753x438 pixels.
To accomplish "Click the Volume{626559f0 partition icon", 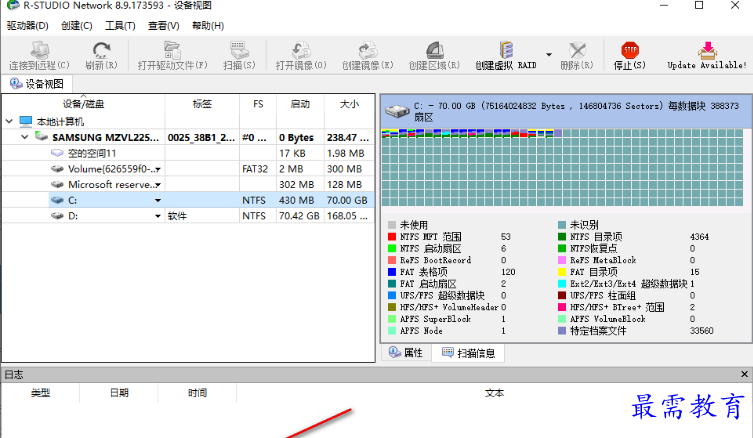I will (x=57, y=169).
